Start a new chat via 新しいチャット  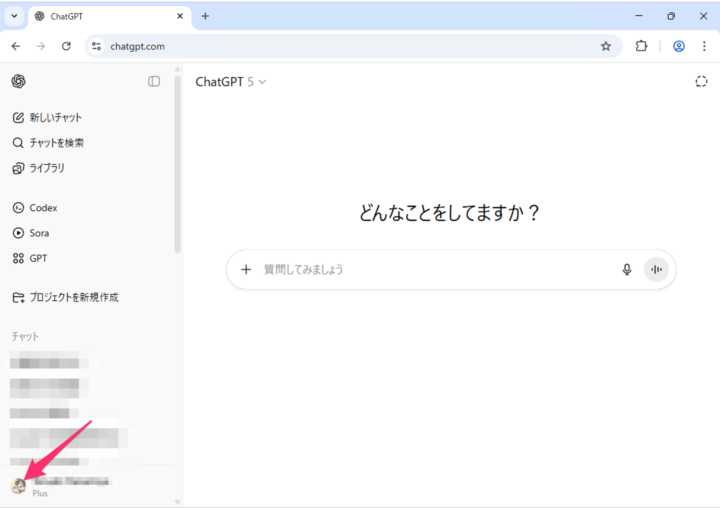coord(47,118)
